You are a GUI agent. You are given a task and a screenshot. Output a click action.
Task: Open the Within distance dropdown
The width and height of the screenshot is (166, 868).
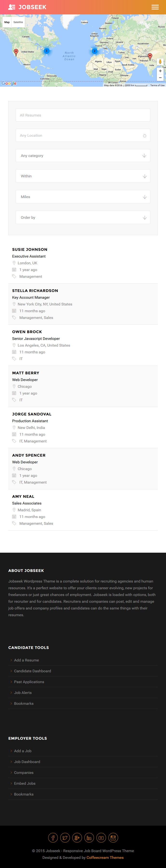83,176
